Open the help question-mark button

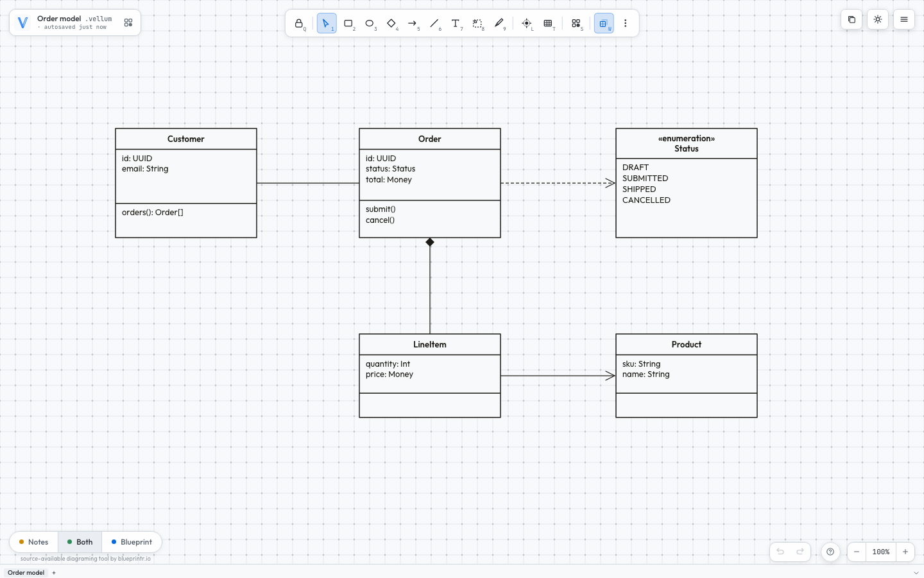pos(830,552)
